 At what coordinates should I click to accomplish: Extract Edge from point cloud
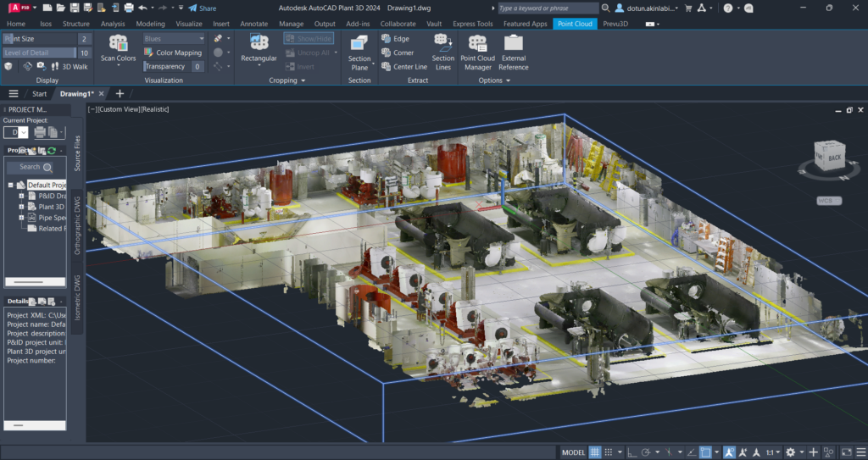395,39
